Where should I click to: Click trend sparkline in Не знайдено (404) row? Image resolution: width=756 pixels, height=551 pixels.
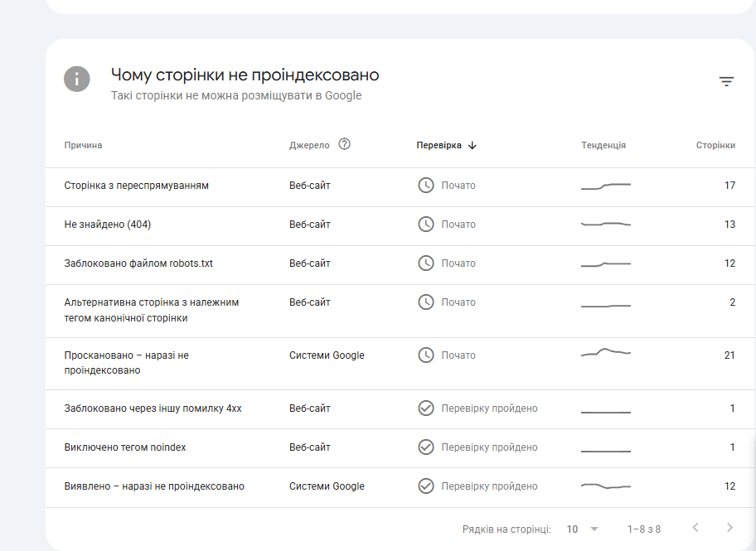click(x=606, y=225)
